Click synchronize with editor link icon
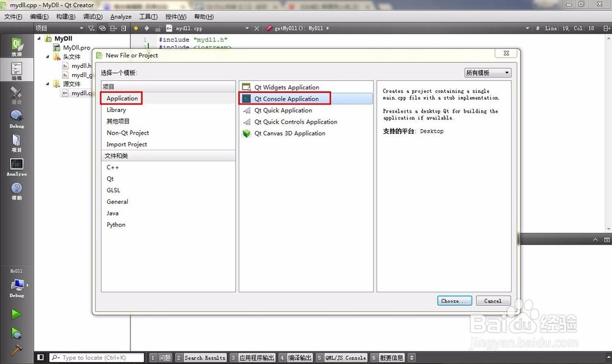The height and width of the screenshot is (364, 612). 102,28
